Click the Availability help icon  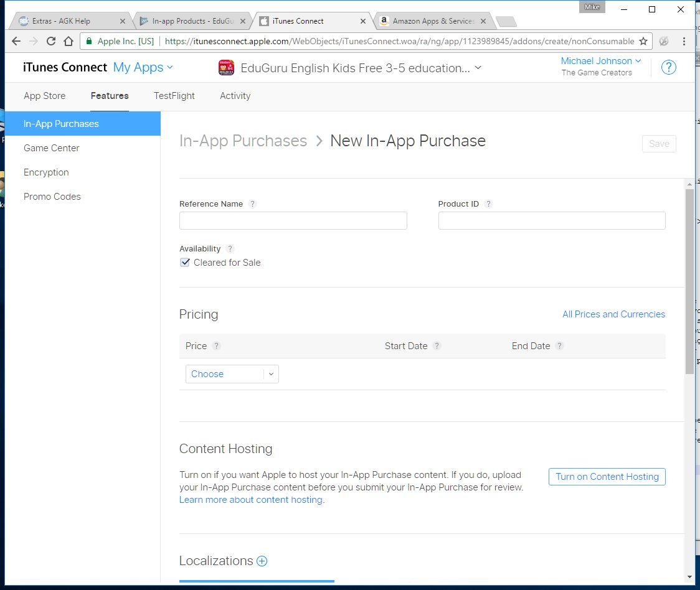pos(230,249)
